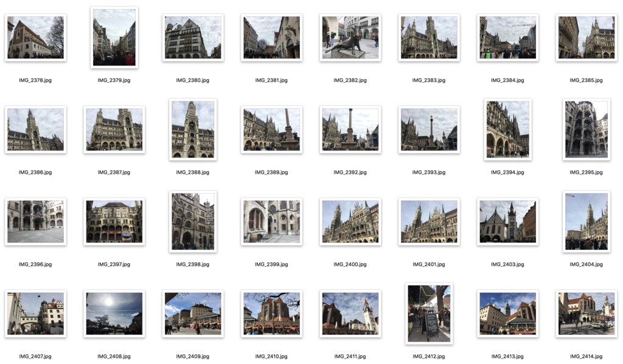The image size is (623, 364).
Task: Click the label IMG_2408.jpg
Action: click(114, 357)
